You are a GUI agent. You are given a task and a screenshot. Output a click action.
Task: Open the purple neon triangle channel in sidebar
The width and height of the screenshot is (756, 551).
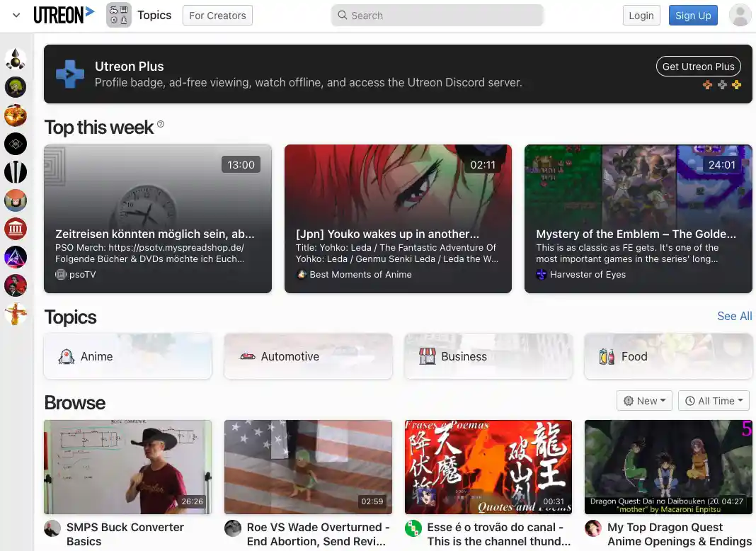pyautogui.click(x=16, y=257)
